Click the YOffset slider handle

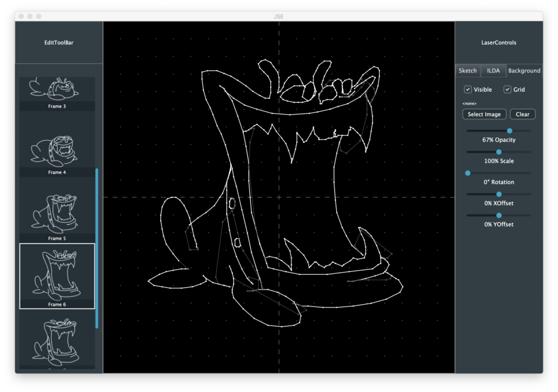499,215
